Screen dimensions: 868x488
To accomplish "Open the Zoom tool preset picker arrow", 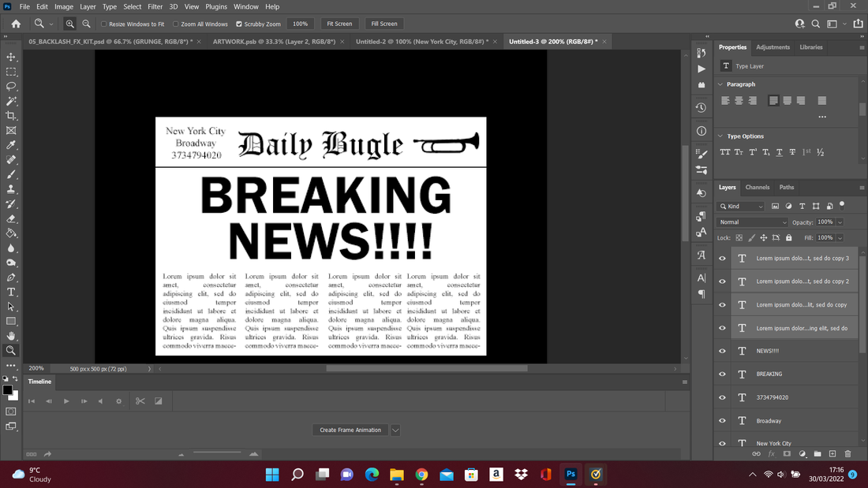I will (x=51, y=24).
